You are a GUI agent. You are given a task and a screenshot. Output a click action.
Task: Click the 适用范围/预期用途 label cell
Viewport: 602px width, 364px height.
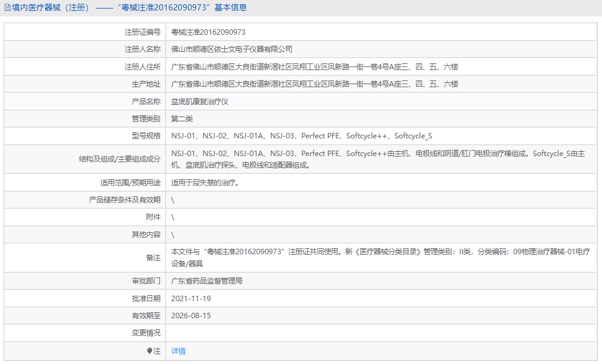(x=85, y=182)
